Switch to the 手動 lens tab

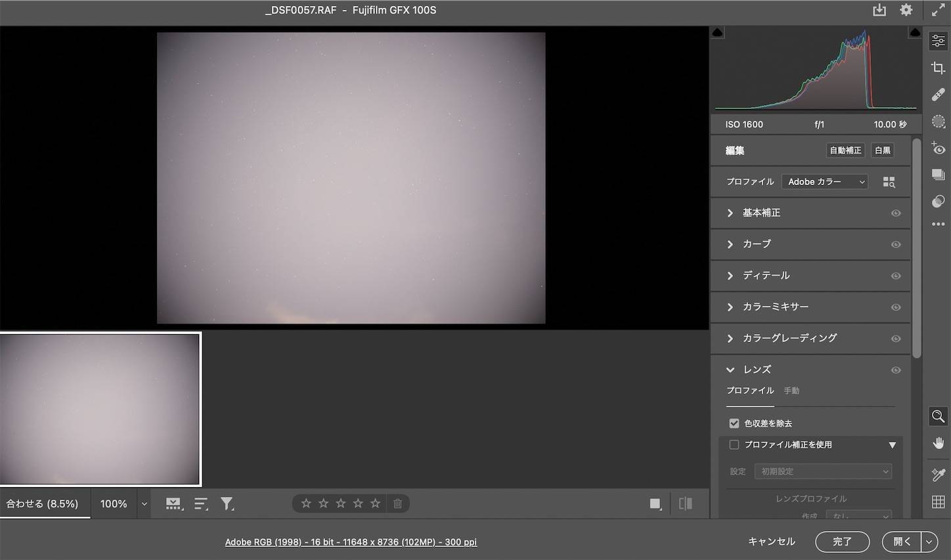coord(791,391)
